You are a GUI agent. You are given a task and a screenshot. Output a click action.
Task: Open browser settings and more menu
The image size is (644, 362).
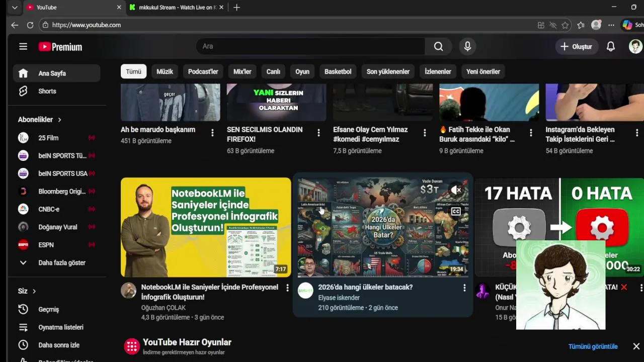(611, 25)
